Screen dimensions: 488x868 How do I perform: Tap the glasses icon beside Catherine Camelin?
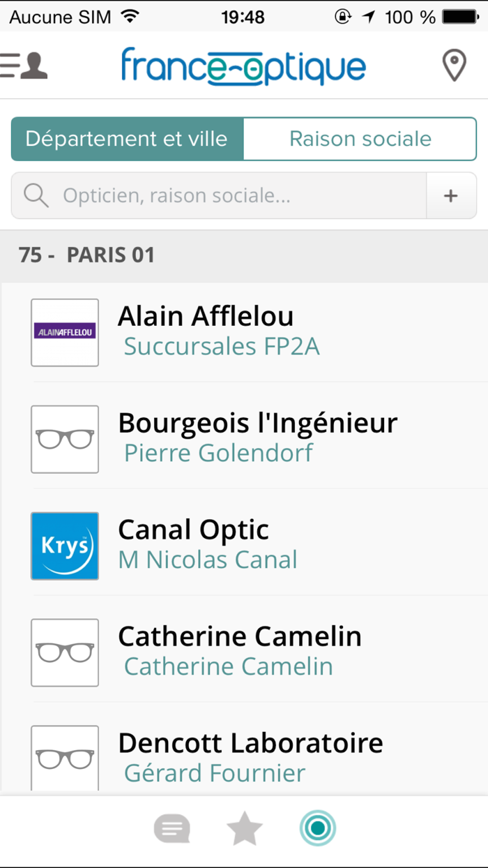tap(64, 653)
